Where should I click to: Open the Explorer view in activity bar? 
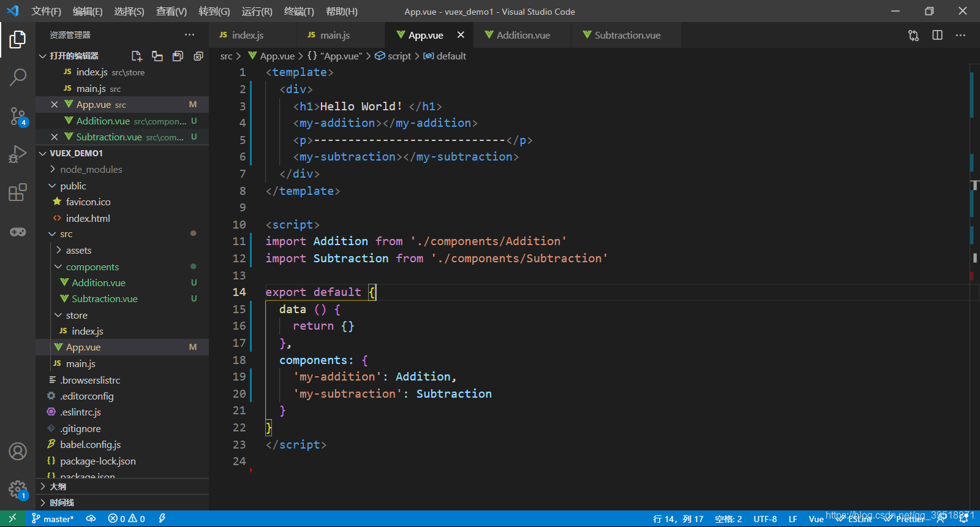[x=18, y=40]
